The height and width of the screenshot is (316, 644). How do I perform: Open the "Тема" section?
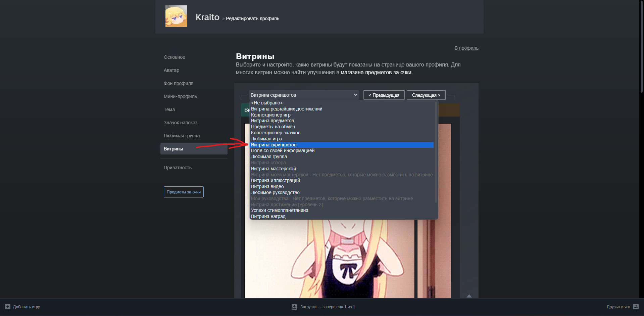tap(169, 109)
